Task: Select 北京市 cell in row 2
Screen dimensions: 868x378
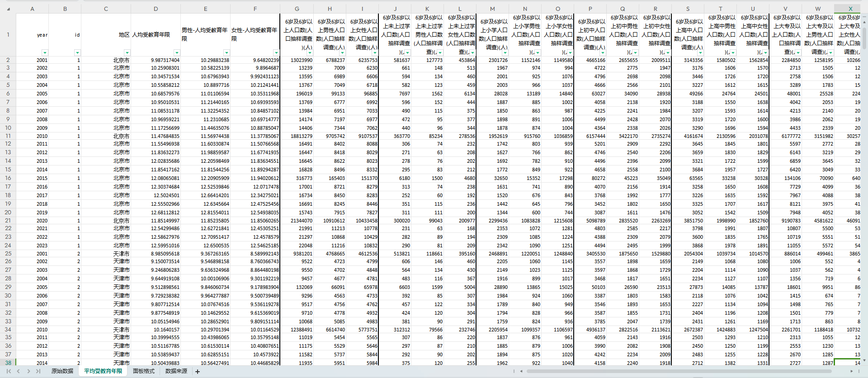Action: pos(106,60)
